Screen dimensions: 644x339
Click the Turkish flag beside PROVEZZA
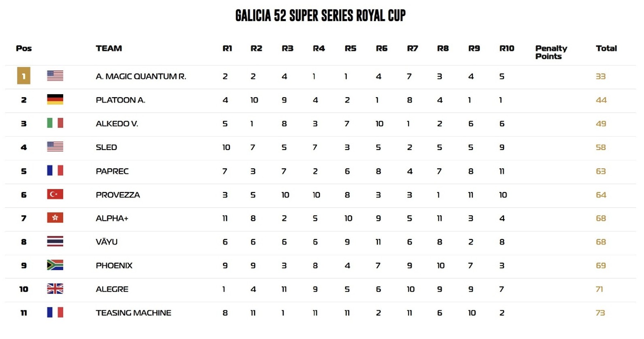(x=55, y=194)
